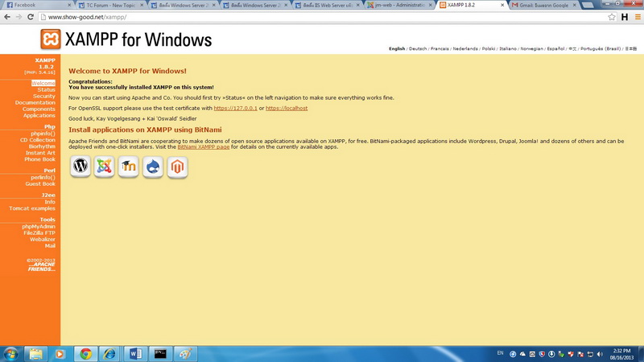
Task: Open the Drupal BitNami app icon
Action: click(153, 167)
